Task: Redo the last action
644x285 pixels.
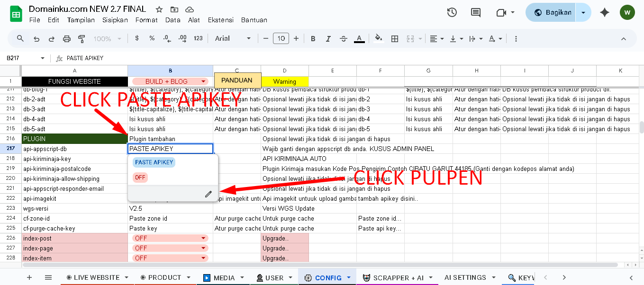Action: [x=52, y=39]
